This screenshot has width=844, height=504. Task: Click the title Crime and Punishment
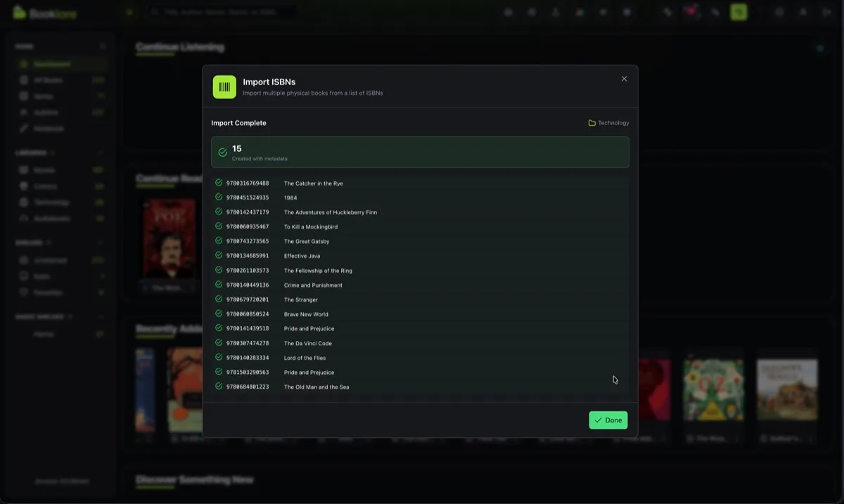click(x=314, y=285)
